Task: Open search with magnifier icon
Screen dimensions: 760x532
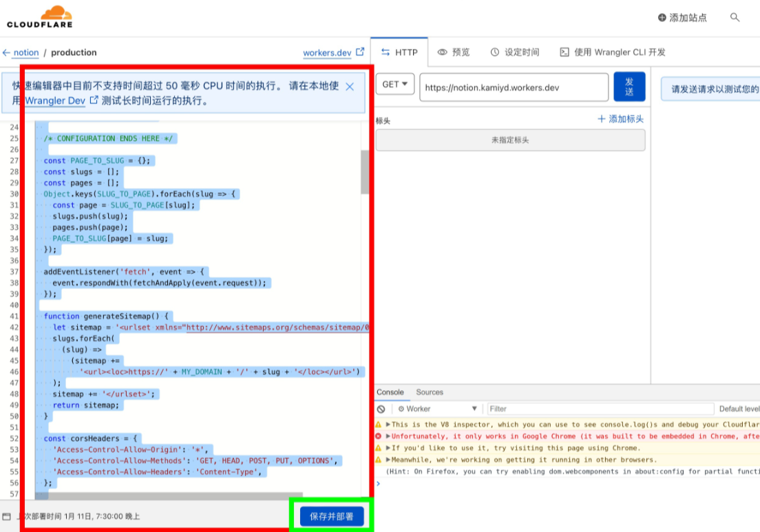Action: click(x=735, y=17)
